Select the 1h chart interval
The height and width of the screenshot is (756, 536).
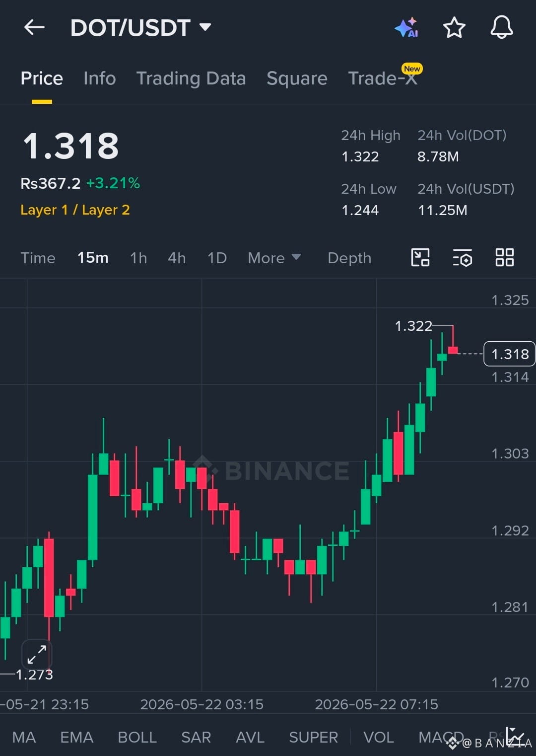[138, 258]
